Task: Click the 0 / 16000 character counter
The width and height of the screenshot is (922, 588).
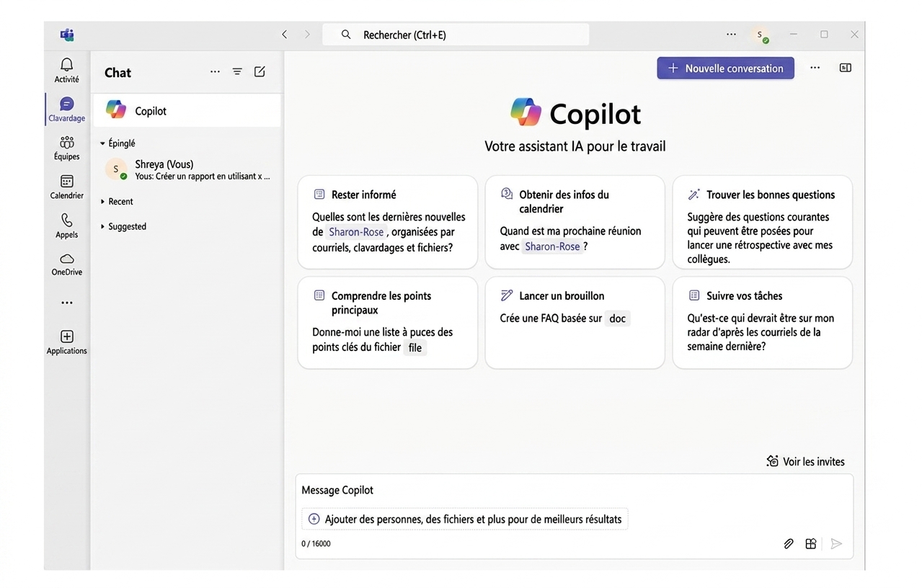Action: [316, 544]
